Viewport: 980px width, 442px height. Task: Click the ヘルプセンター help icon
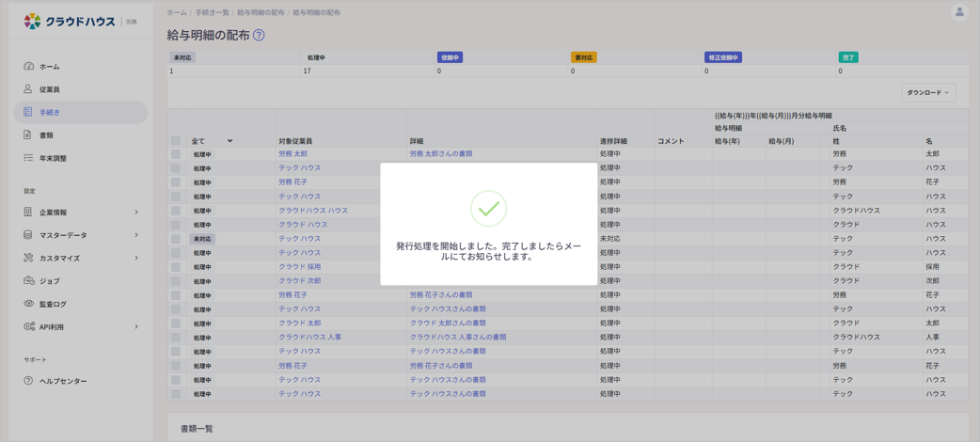[27, 381]
